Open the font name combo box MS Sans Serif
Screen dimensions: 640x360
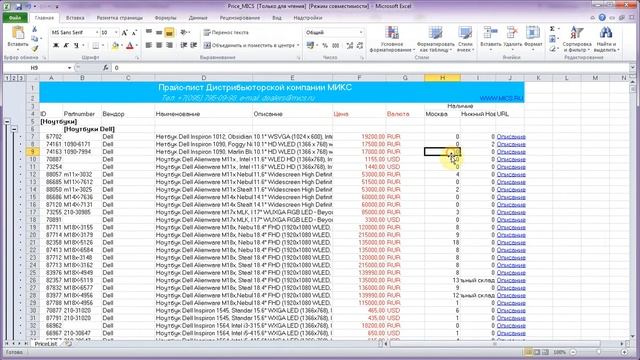75,33
